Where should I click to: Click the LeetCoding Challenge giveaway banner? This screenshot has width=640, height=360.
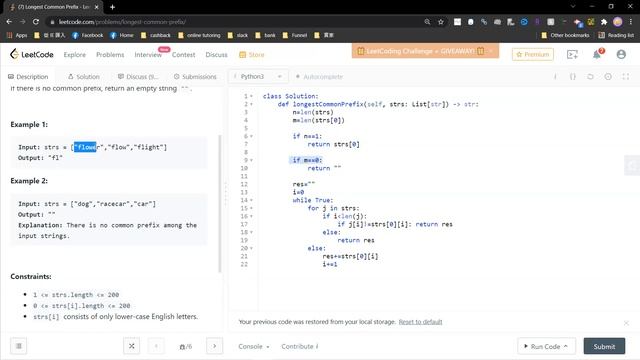(x=425, y=51)
